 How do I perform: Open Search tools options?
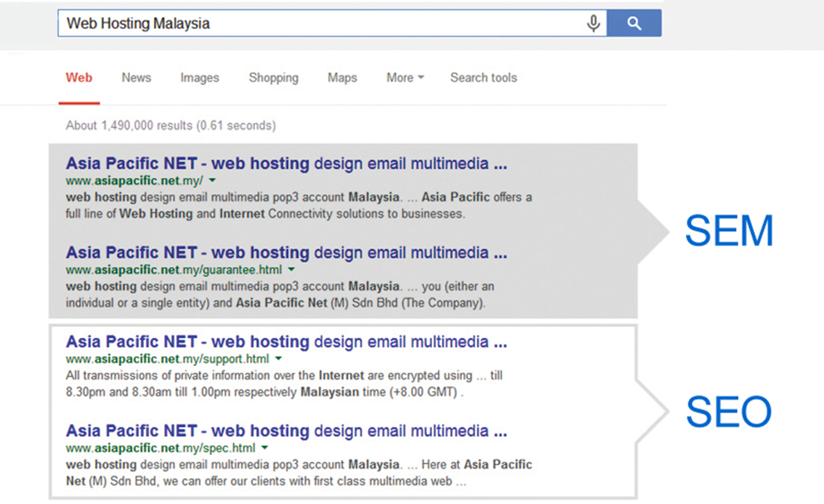click(484, 77)
